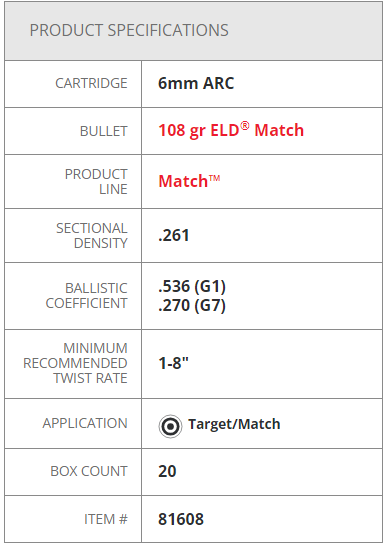The height and width of the screenshot is (547, 386).
Task: Click the 1-8" twist rate value
Action: (x=173, y=363)
